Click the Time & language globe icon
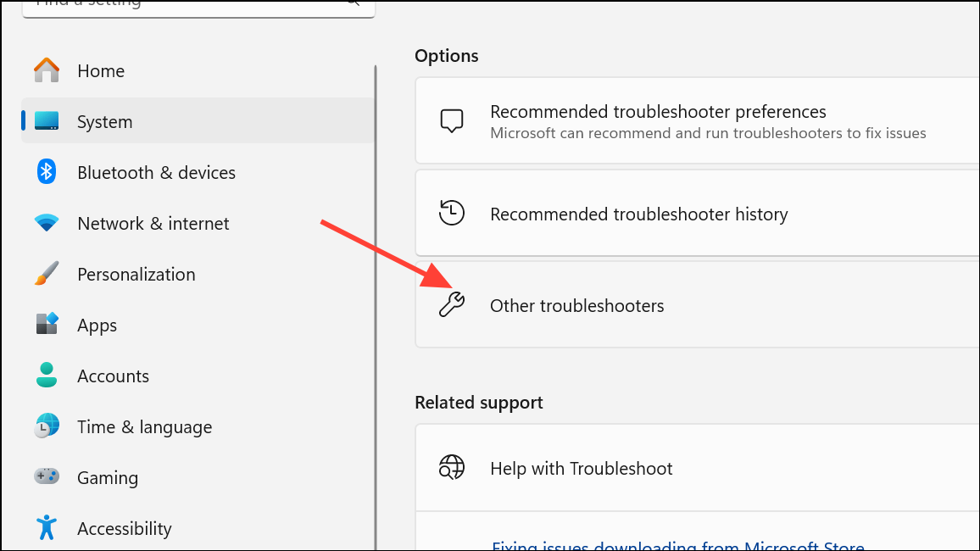This screenshot has height=551, width=980. (47, 426)
